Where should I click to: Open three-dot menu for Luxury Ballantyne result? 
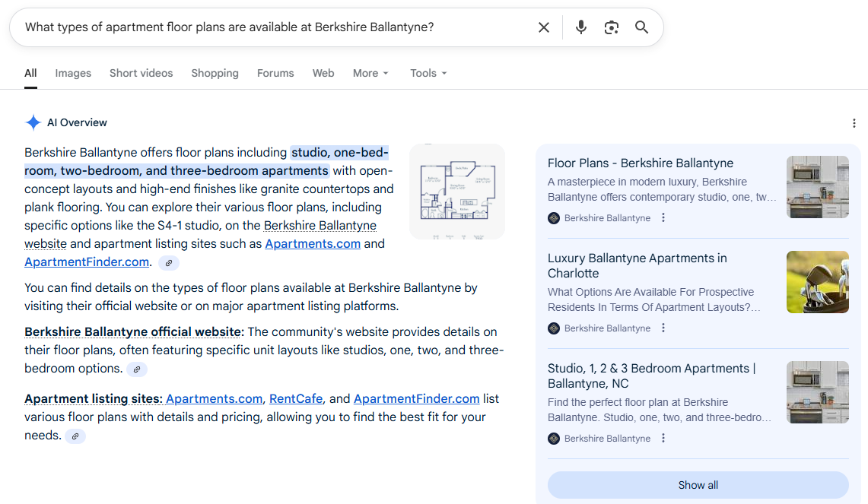click(663, 328)
